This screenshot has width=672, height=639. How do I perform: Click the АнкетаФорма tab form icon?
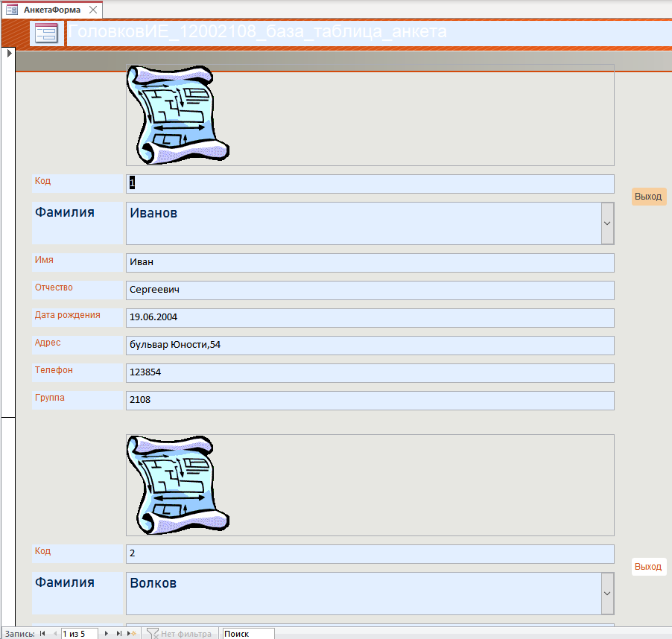[x=12, y=10]
